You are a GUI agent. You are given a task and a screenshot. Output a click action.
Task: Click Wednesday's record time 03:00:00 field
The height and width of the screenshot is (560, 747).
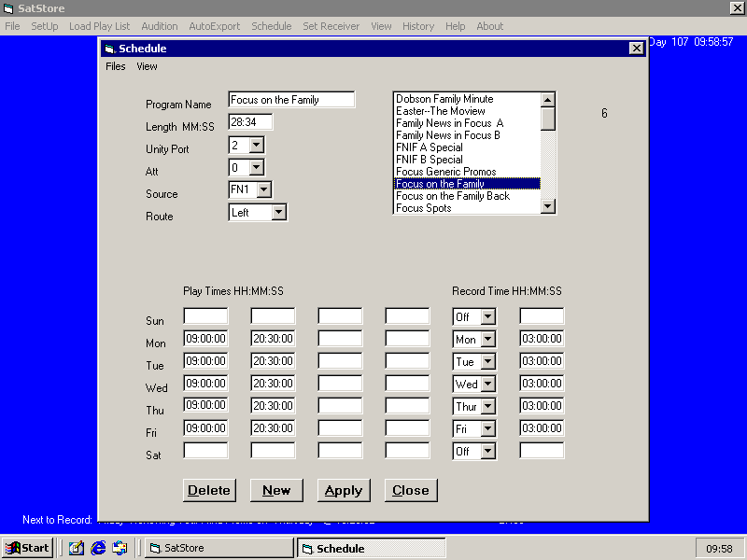[542, 384]
